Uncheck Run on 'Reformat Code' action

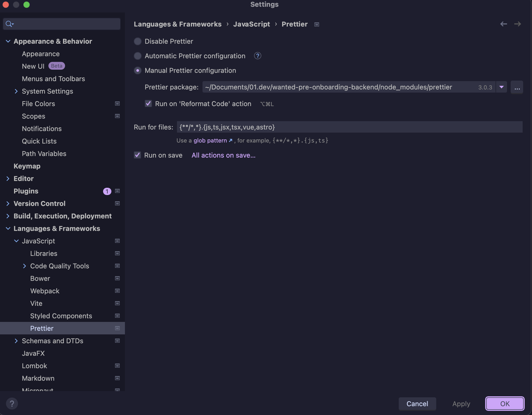148,103
